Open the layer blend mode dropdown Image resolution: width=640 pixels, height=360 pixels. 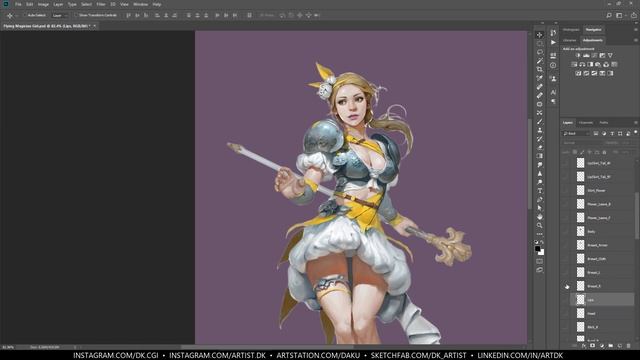582,143
